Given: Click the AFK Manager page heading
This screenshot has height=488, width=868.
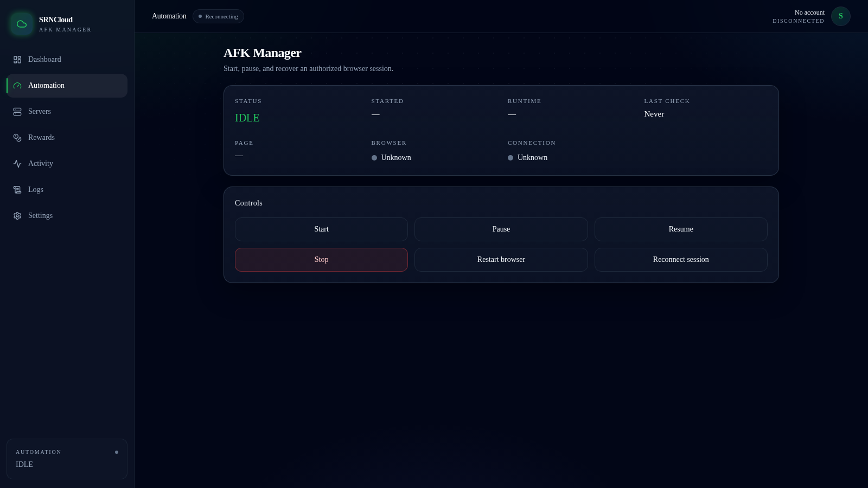Looking at the screenshot, I should tap(263, 53).
